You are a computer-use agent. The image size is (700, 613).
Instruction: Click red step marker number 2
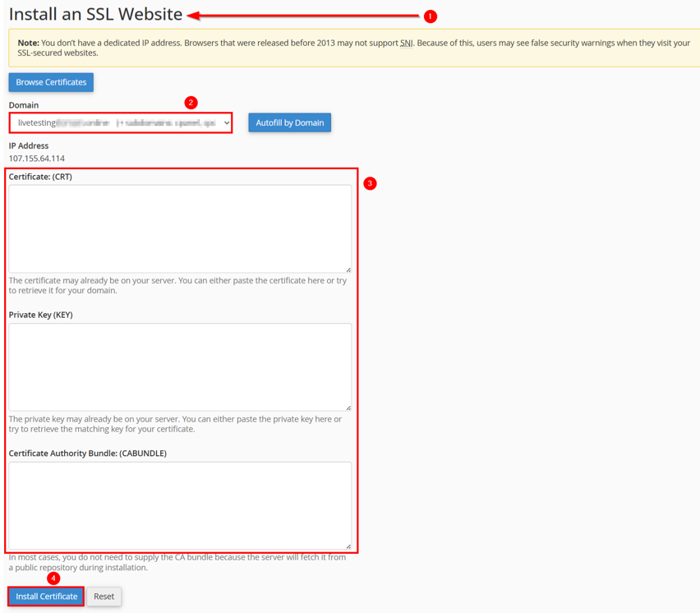(191, 103)
